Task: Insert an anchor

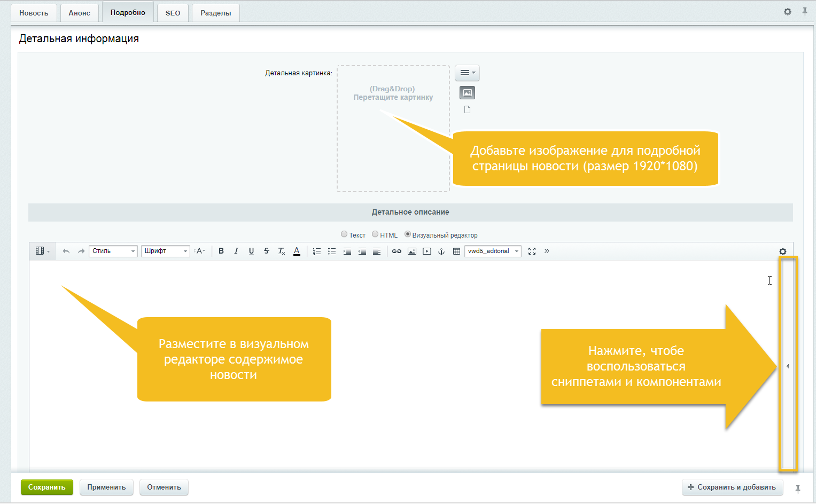Action: point(441,251)
